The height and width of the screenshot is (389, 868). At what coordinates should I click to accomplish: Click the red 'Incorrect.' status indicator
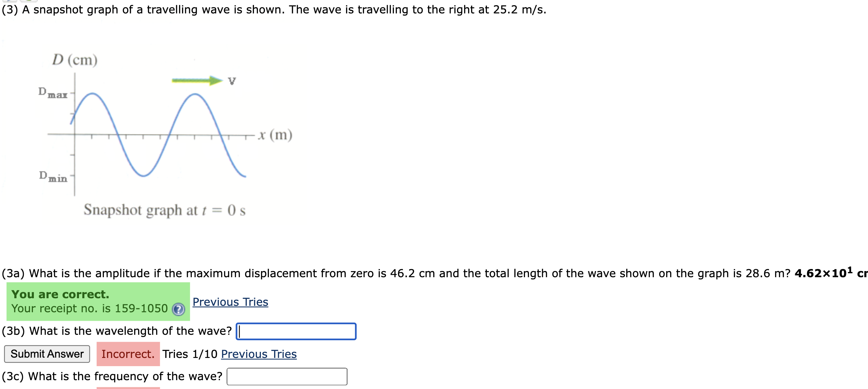[128, 354]
